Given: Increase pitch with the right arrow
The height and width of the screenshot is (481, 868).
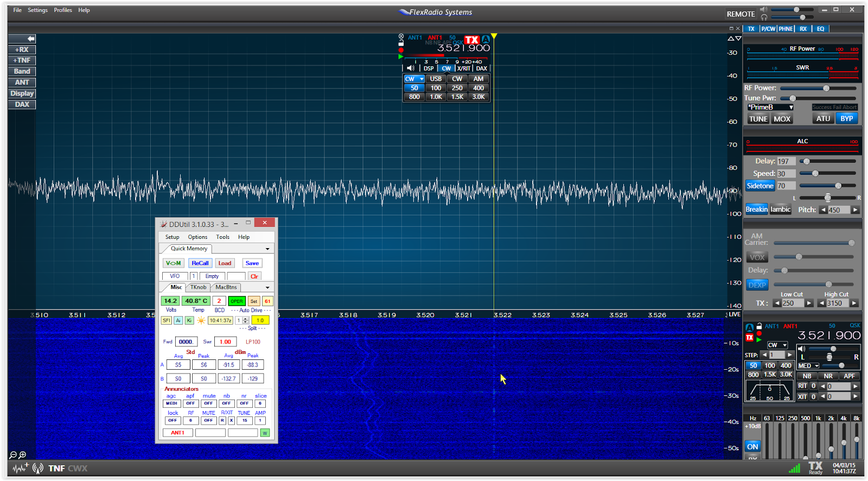Looking at the screenshot, I should point(856,210).
